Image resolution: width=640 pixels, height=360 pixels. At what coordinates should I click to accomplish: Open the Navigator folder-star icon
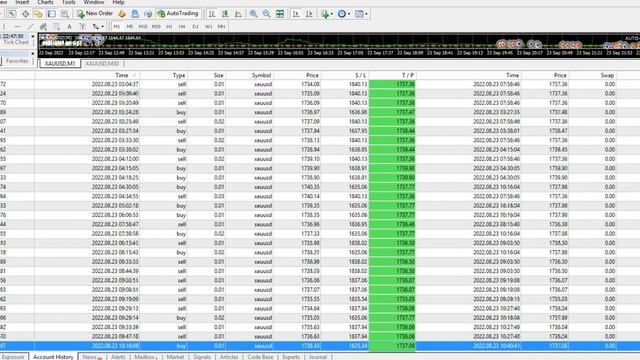click(38, 14)
